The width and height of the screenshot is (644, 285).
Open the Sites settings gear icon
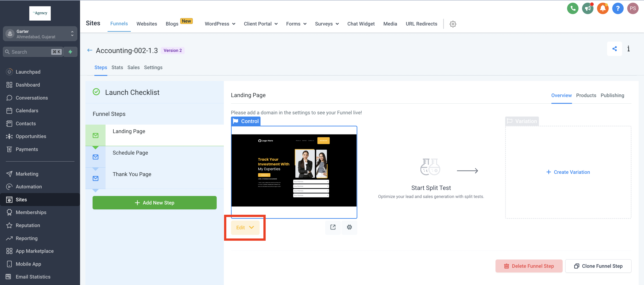pos(453,24)
